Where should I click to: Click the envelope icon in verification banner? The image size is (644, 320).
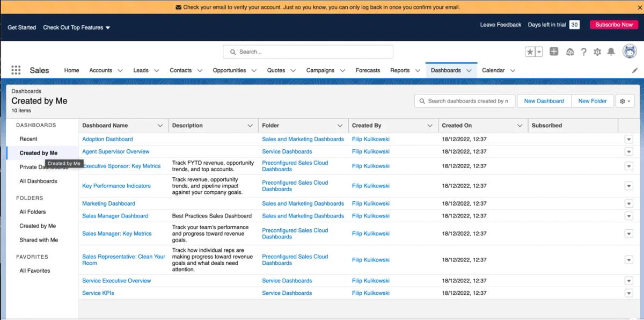coord(178,8)
